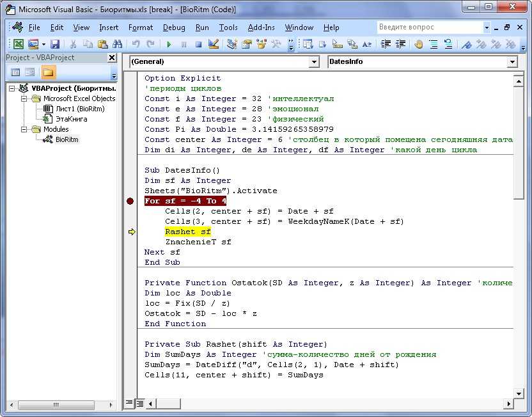Cut the selection with the scissors icon
Viewport: 532px width, 417px height.
(x=73, y=44)
